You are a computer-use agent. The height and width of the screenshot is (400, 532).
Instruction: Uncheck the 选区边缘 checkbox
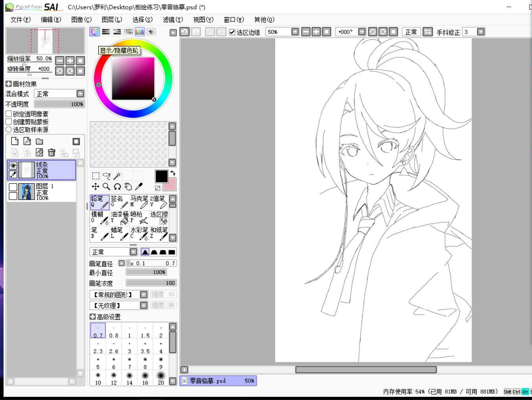[x=232, y=32]
